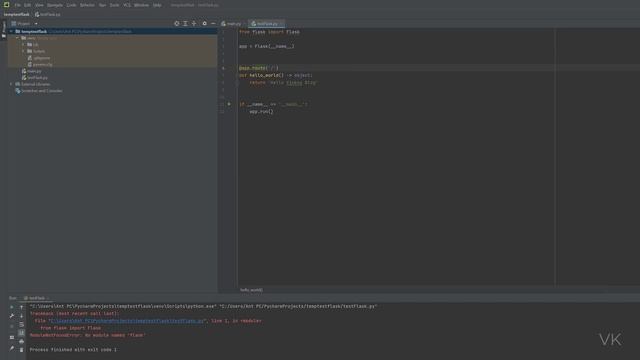This screenshot has width=640, height=360.
Task: Collapse the venv folder arrow
Action: (18, 38)
